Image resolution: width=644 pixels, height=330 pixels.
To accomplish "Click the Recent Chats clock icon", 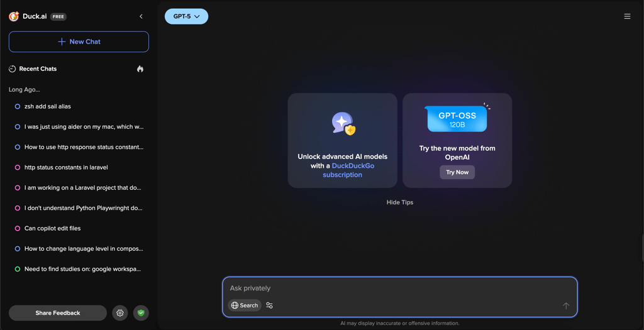I will click(x=13, y=69).
